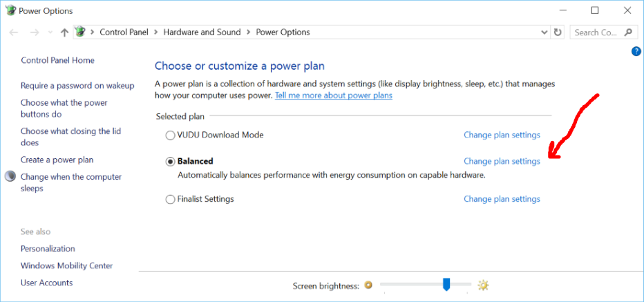Select the Finalist Settings plan

click(x=170, y=200)
